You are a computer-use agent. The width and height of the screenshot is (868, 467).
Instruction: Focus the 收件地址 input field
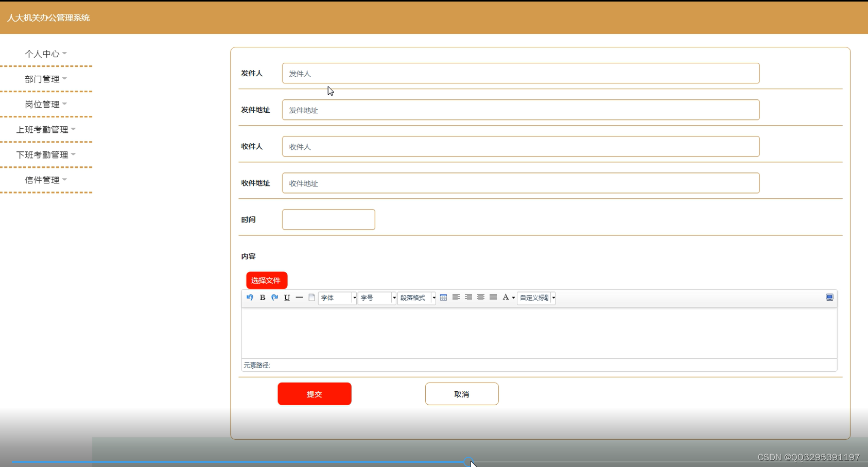521,183
